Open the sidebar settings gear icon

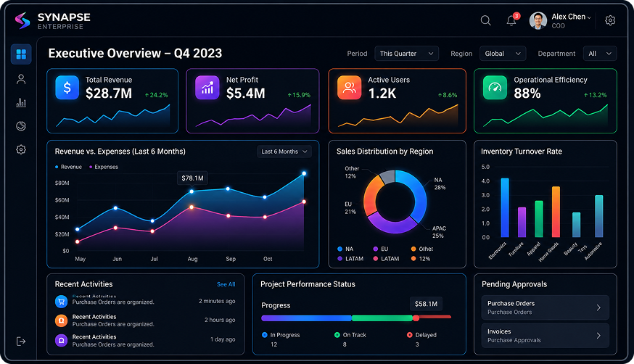coord(21,149)
